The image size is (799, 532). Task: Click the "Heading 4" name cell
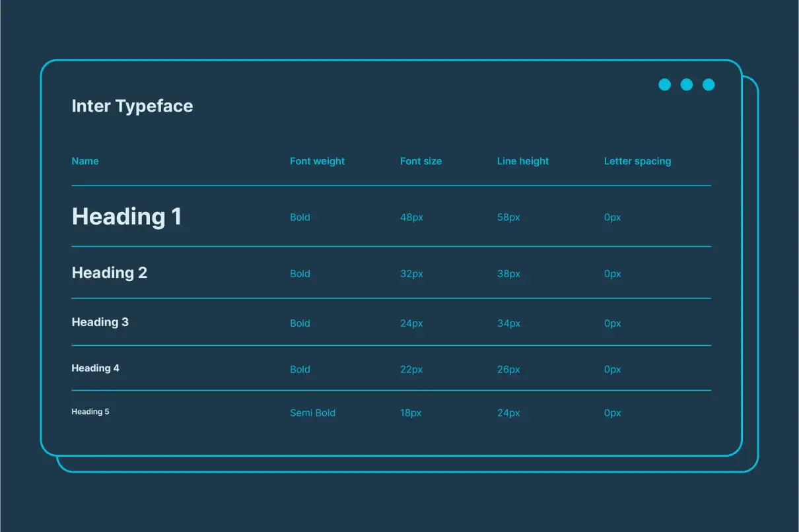click(x=96, y=368)
